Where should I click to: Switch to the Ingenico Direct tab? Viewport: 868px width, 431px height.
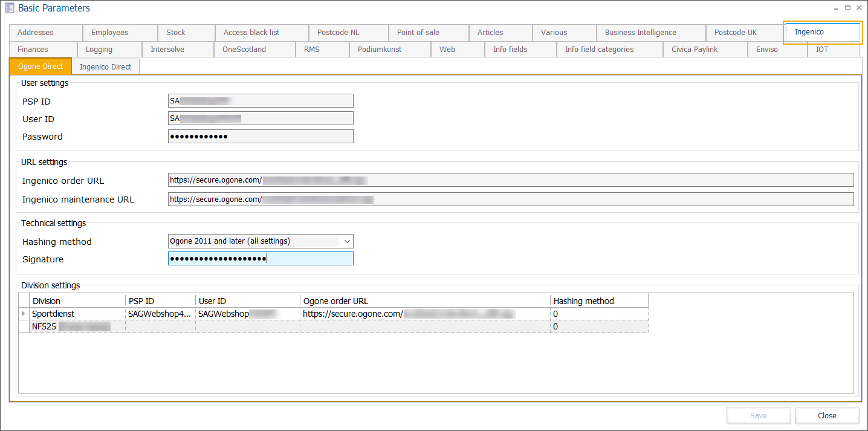click(x=105, y=66)
